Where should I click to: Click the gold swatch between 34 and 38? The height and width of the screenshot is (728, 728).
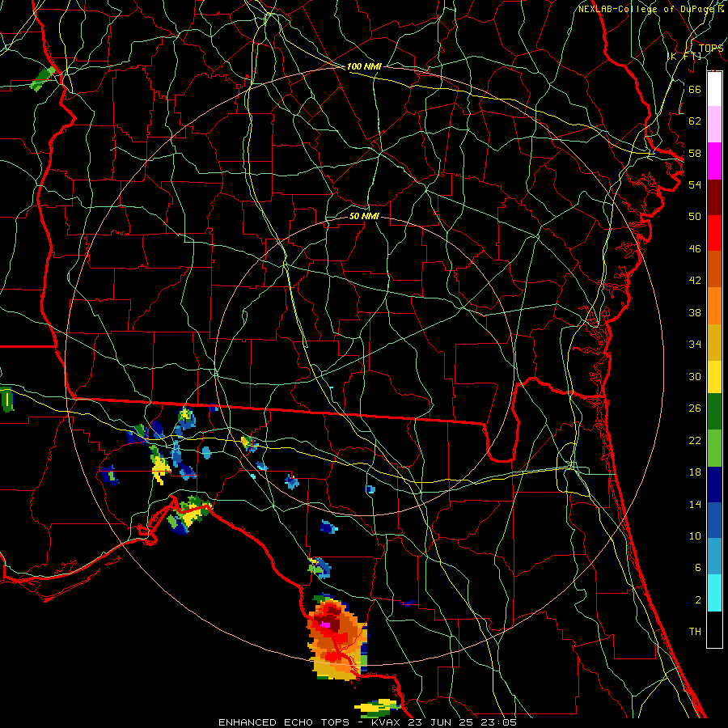click(714, 342)
